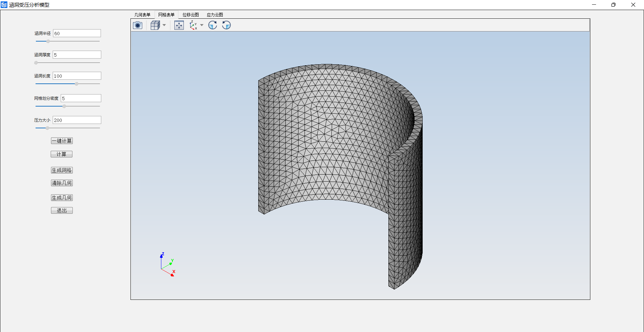Viewport: 644px width, 332px height.
Task: Focus the 压力大小 input field
Action: tap(77, 120)
